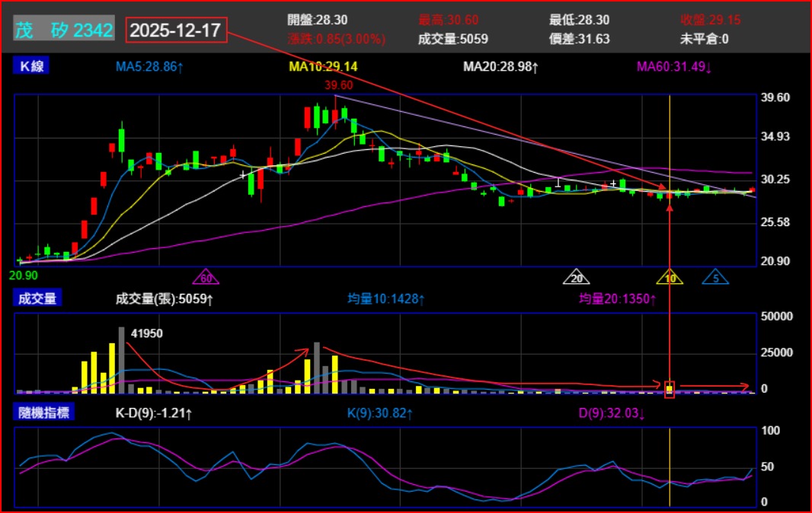
Task: Click the 2025-12-17 date box
Action: click(176, 30)
